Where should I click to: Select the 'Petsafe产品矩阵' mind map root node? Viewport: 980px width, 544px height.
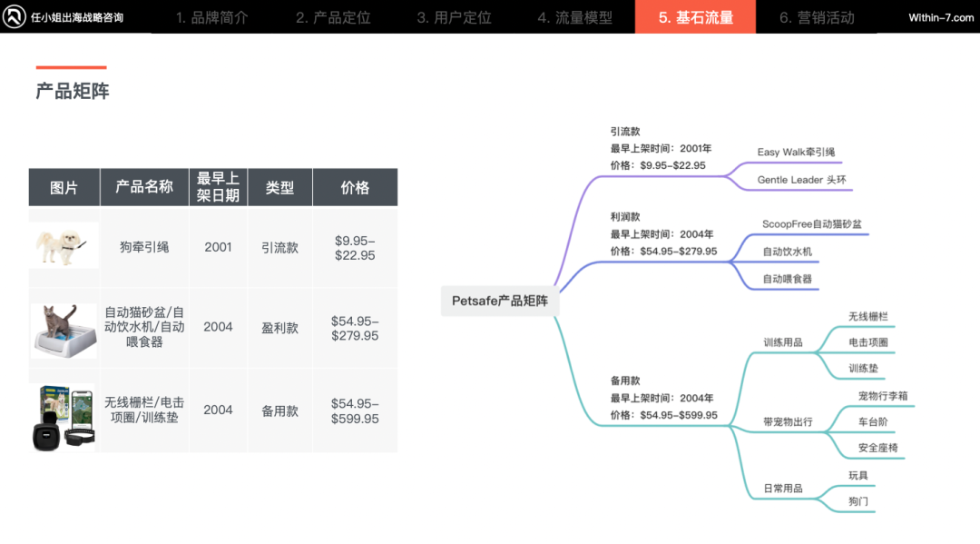(x=500, y=301)
